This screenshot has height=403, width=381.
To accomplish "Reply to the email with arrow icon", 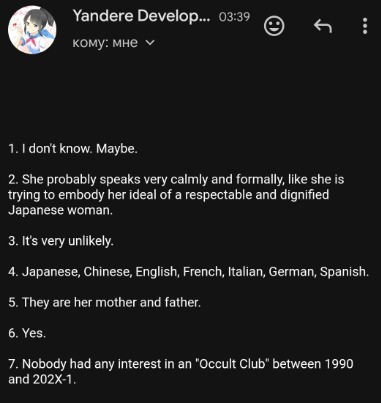I will pyautogui.click(x=323, y=26).
